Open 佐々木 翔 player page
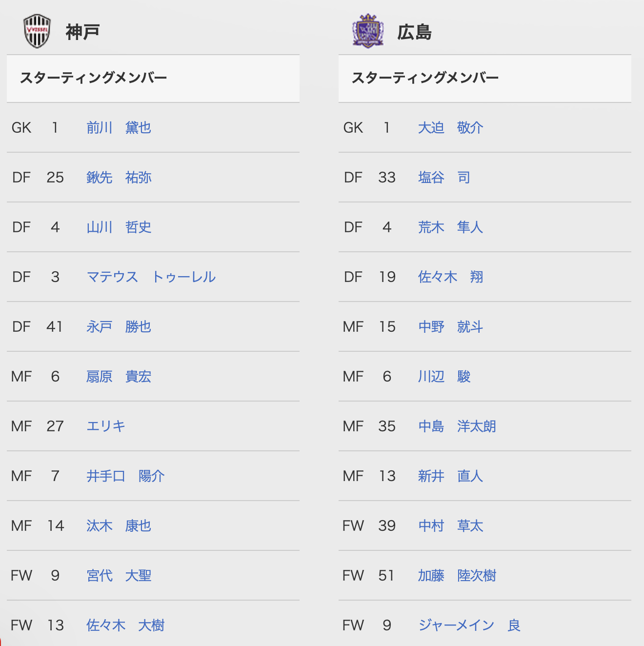 451,277
